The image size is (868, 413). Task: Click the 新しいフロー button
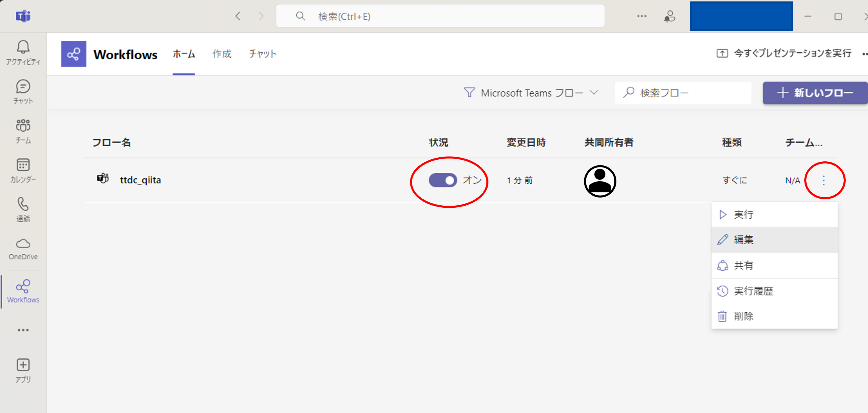(815, 93)
